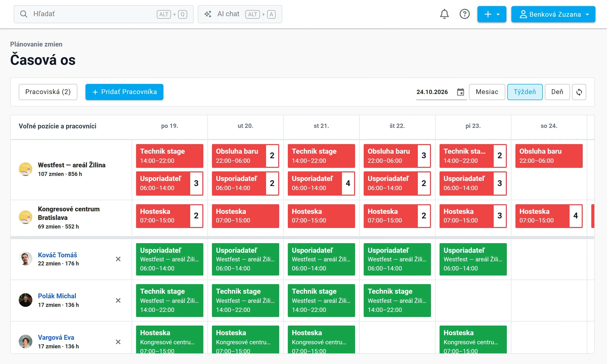Open Kováč Tomáš profile link
This screenshot has height=364, width=607.
(57, 255)
